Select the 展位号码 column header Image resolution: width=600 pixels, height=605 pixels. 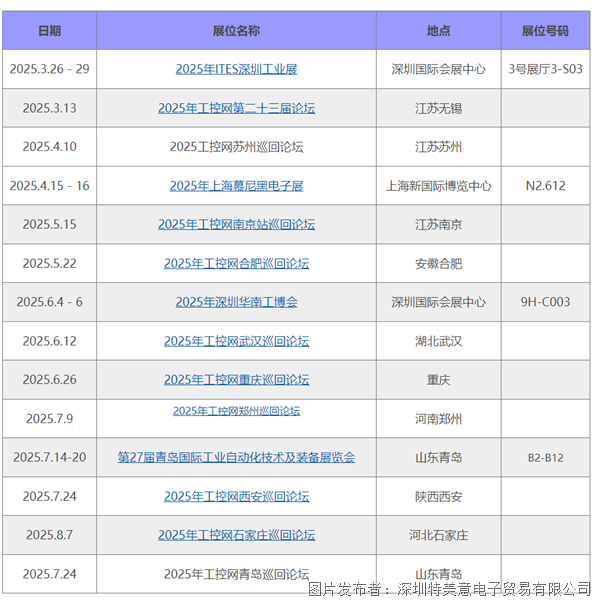point(545,31)
